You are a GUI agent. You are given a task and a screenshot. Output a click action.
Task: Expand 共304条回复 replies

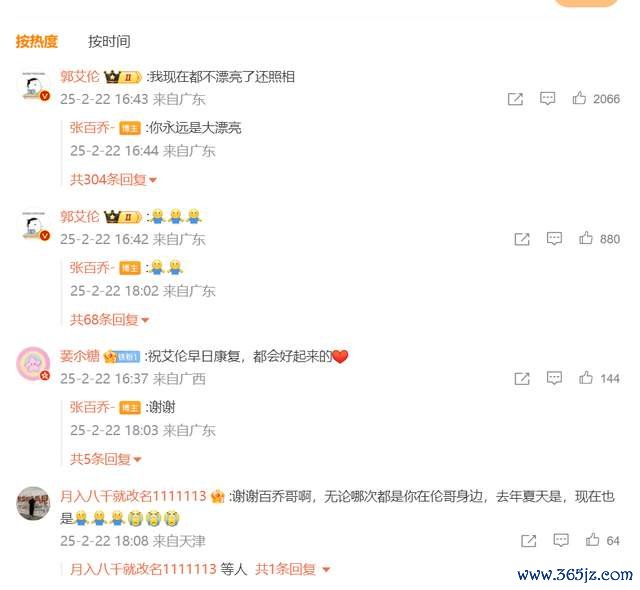pyautogui.click(x=113, y=179)
